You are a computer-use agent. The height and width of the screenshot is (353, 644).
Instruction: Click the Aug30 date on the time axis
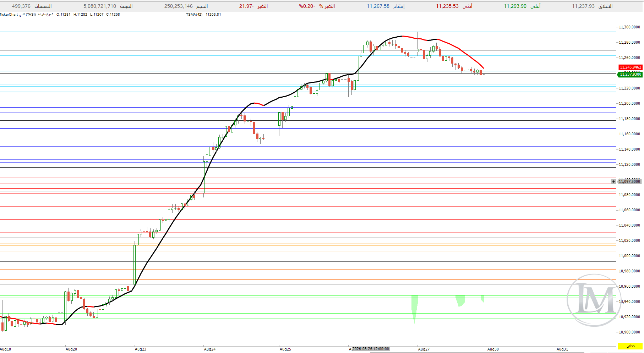(493, 349)
